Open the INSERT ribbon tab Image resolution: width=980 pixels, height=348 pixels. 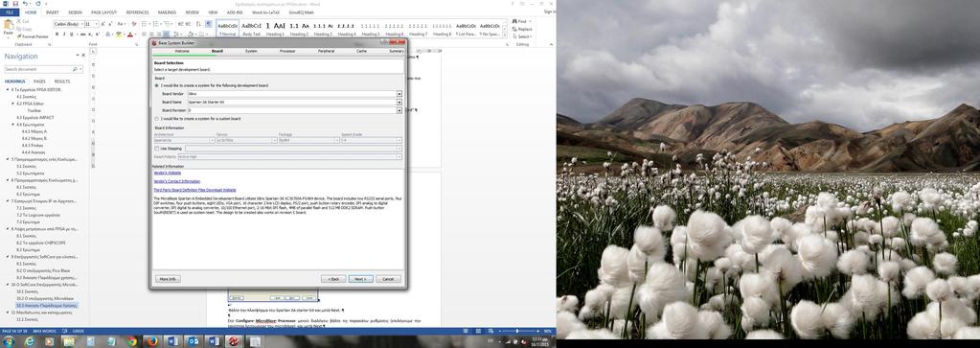pyautogui.click(x=53, y=12)
